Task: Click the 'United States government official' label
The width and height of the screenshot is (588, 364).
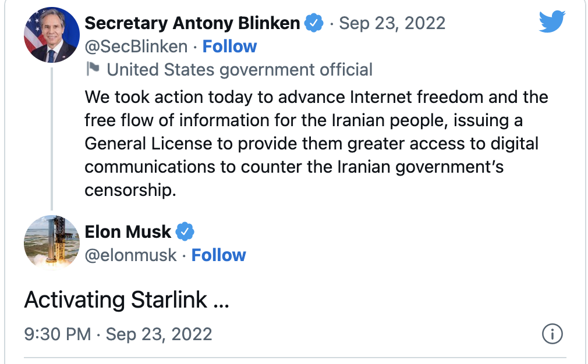Action: pyautogui.click(x=239, y=69)
